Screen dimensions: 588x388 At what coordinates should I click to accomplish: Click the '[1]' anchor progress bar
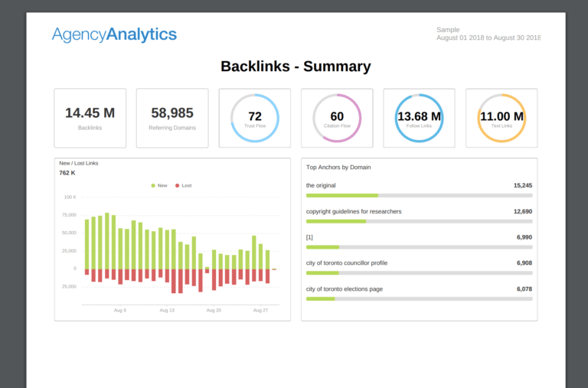[x=419, y=247]
